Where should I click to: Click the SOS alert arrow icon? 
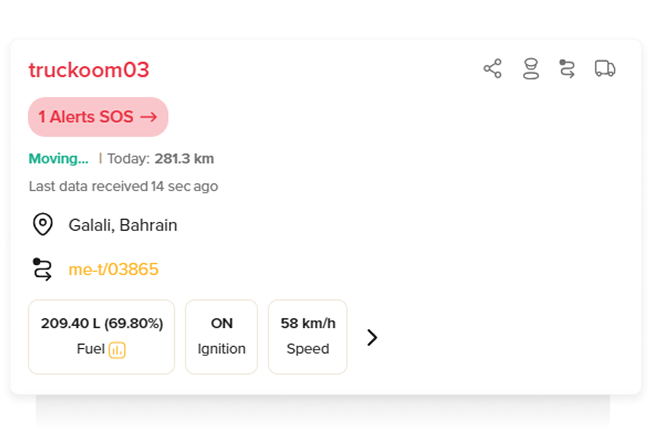149,117
